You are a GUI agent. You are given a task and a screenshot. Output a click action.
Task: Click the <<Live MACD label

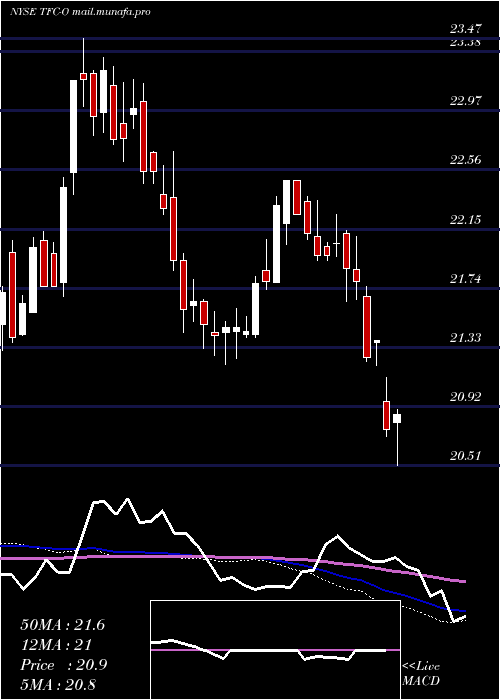[421, 674]
